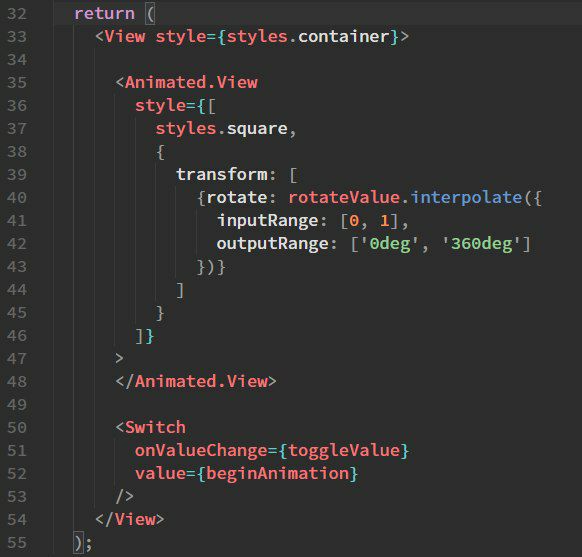The width and height of the screenshot is (582, 557).
Task: Click the 'transform' property name
Action: (222, 175)
